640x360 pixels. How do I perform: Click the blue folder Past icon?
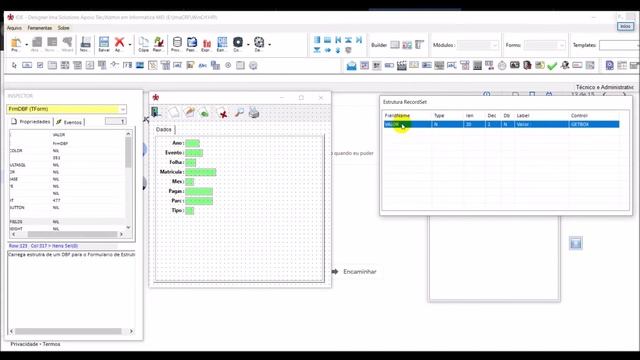191,44
